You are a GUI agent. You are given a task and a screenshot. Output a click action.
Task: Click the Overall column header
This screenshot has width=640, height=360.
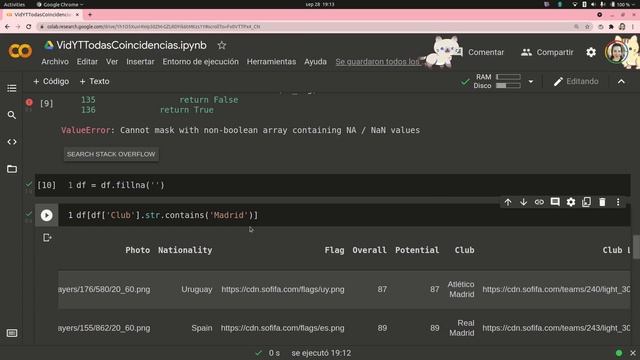coord(369,250)
